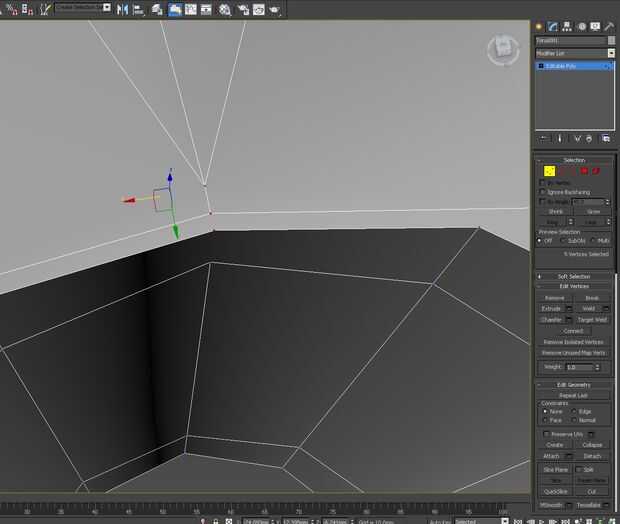Select Preview Selection SubObj radio

click(563, 240)
